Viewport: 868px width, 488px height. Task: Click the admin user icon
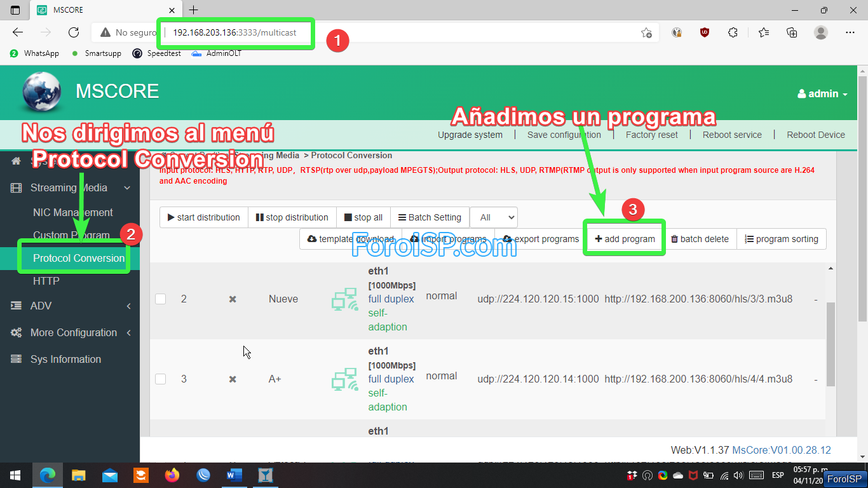click(x=801, y=93)
